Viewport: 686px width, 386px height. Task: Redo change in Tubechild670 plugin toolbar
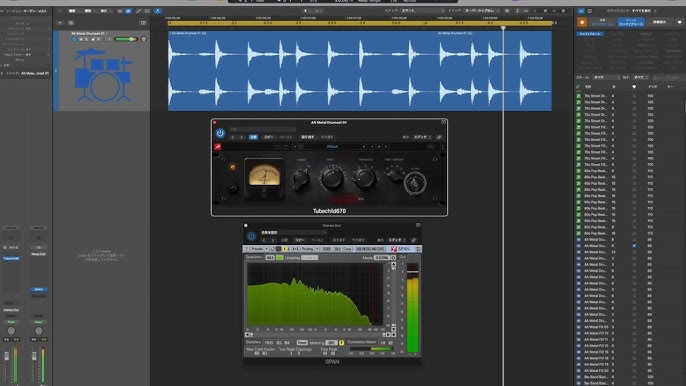coord(287,147)
